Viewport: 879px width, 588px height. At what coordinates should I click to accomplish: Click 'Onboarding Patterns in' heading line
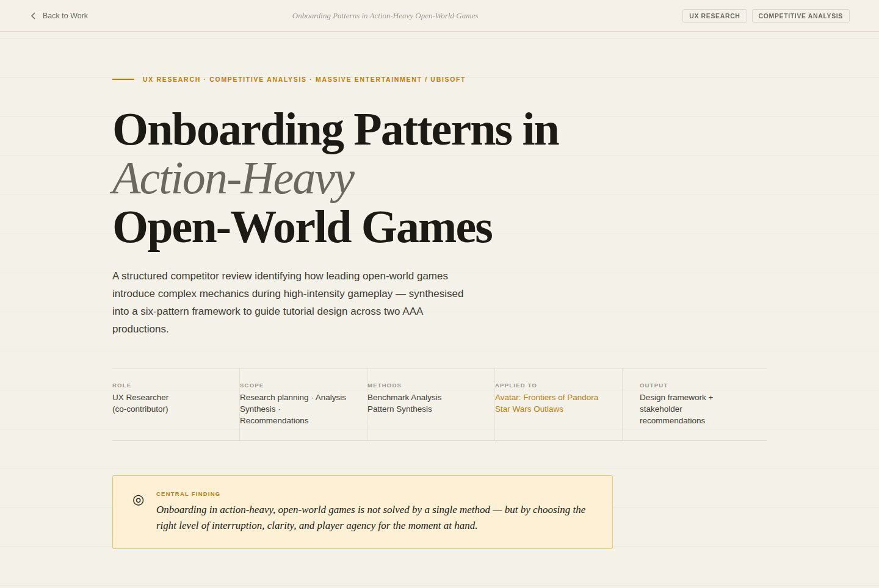click(x=336, y=129)
